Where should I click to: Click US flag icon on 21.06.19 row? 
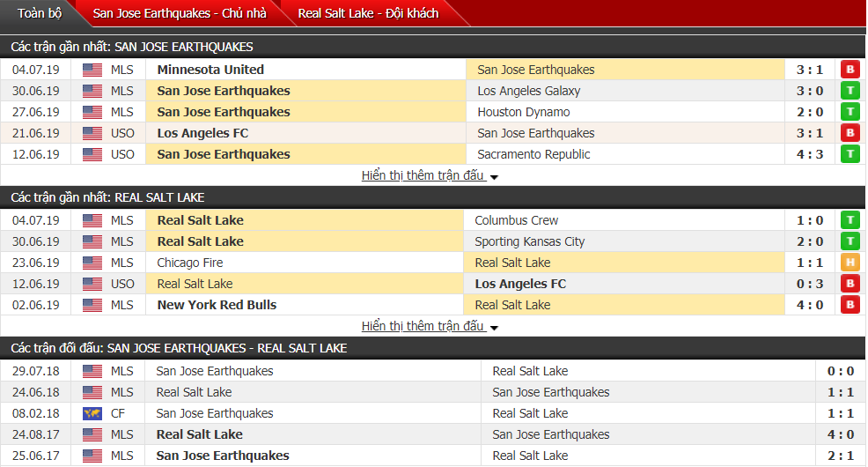pyautogui.click(x=92, y=133)
